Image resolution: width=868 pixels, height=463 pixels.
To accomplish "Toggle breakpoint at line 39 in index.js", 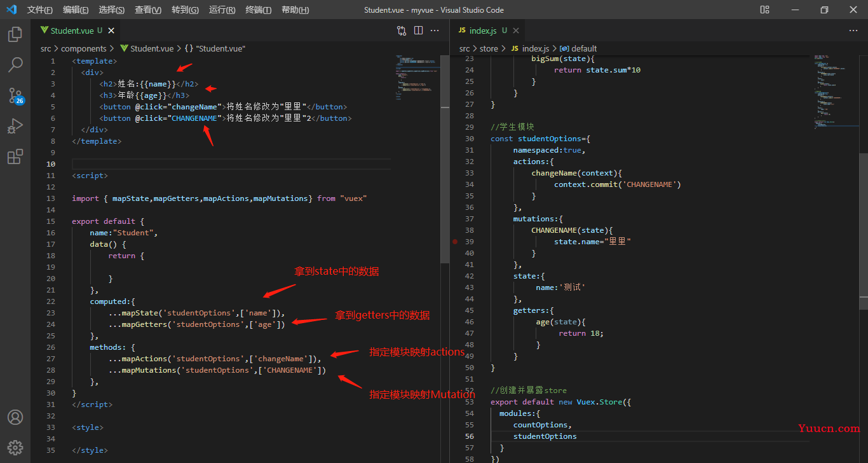I will 455,242.
